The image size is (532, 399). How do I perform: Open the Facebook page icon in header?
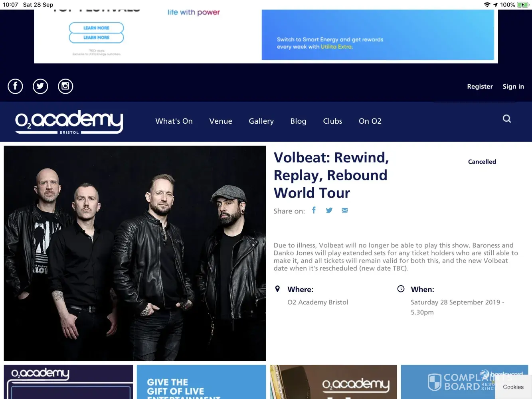(x=16, y=86)
